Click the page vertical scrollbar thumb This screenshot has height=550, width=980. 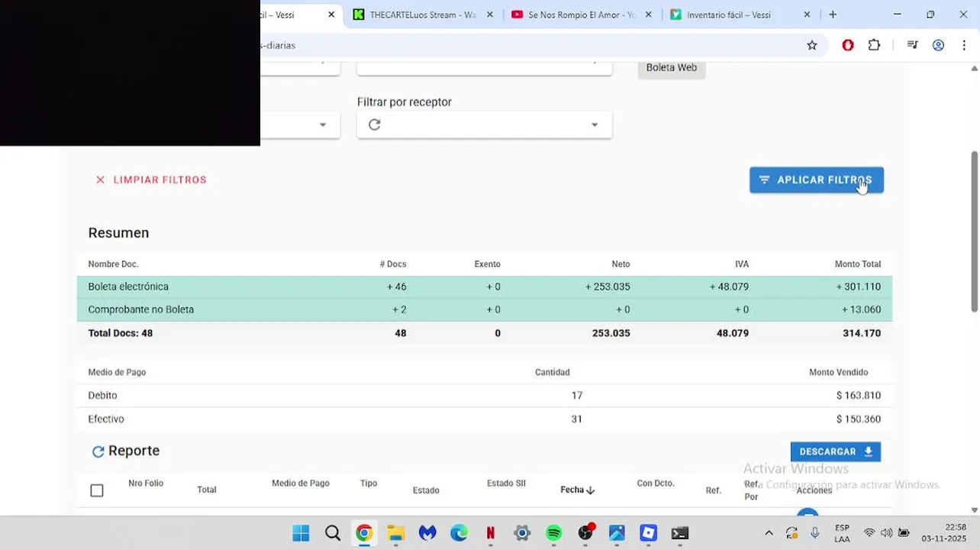pyautogui.click(x=974, y=231)
